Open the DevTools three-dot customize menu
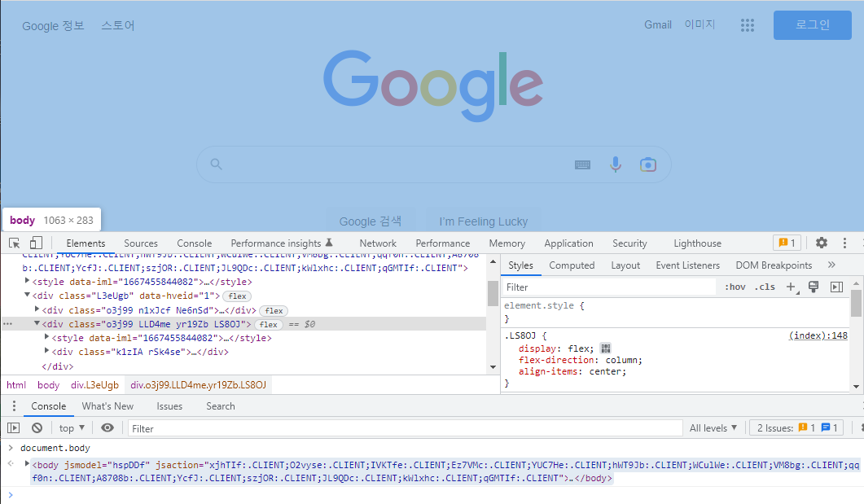Screen dimensions: 864x504 point(844,243)
